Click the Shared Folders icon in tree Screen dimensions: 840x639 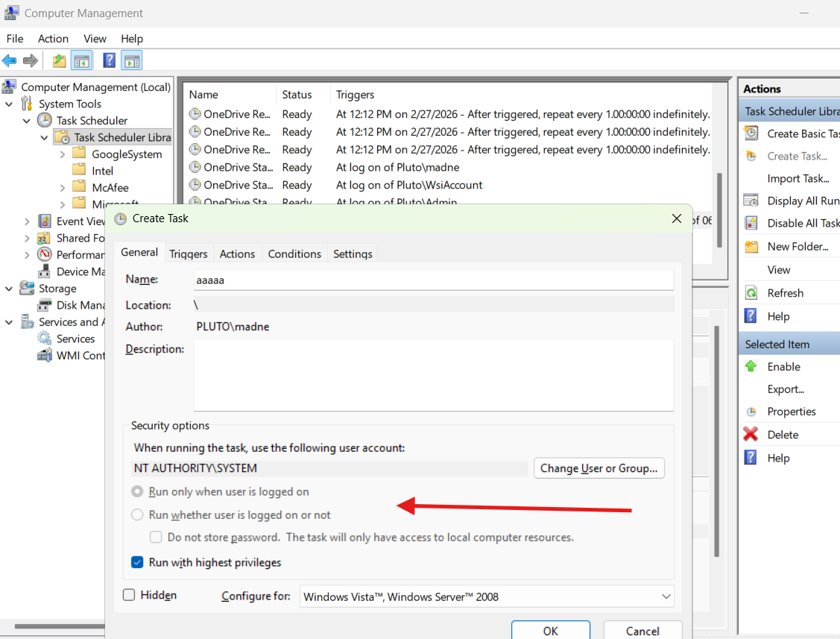pos(45,238)
